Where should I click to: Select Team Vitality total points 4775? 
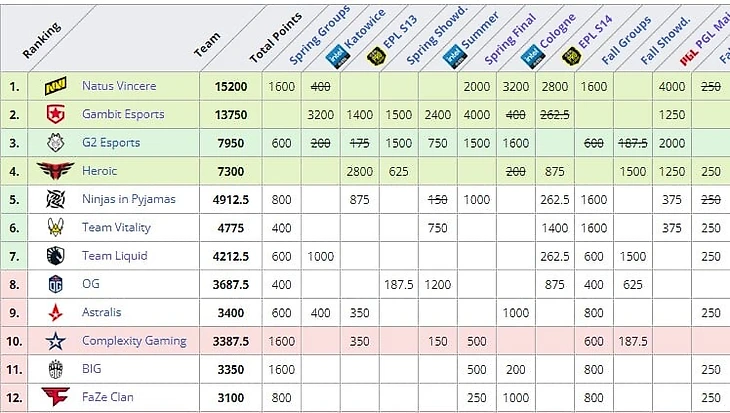tap(231, 228)
